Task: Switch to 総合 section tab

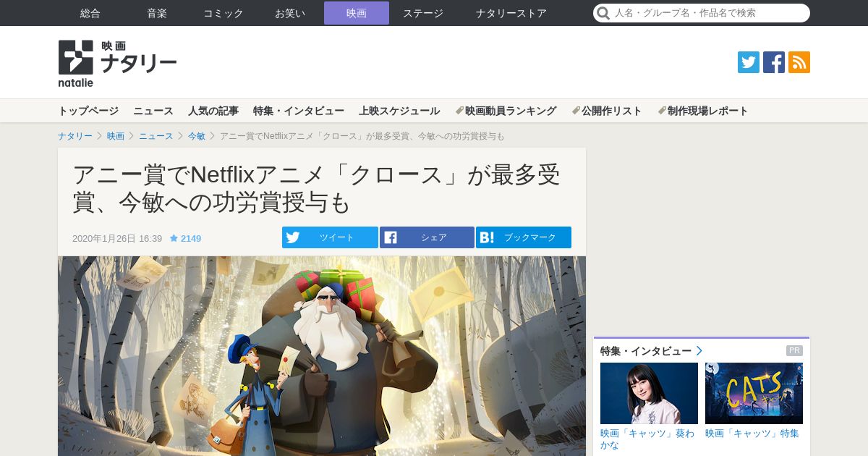Action: (90, 13)
